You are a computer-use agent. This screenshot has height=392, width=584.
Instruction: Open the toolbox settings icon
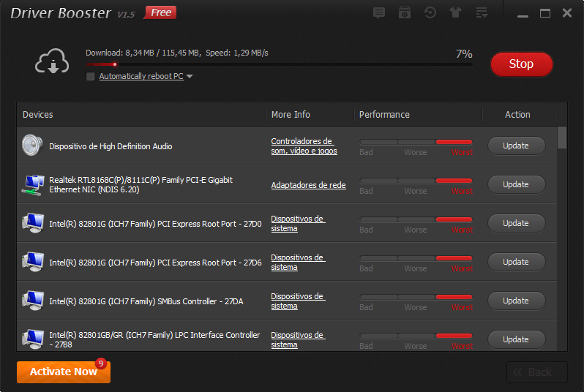point(405,13)
